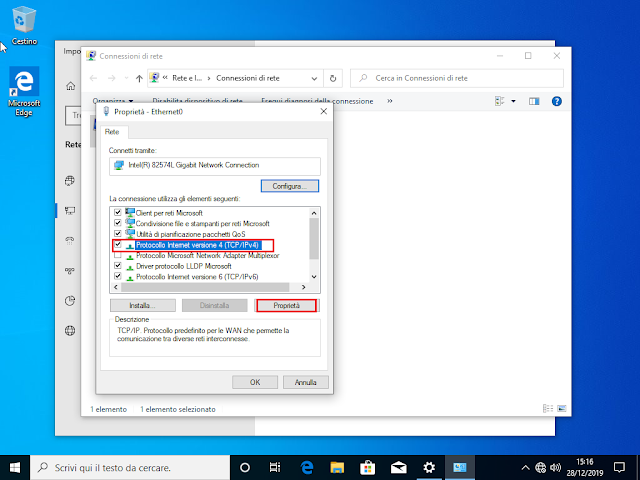640x480 pixels.
Task: Open data usage icon in Settings sidebar
Action: [70, 301]
